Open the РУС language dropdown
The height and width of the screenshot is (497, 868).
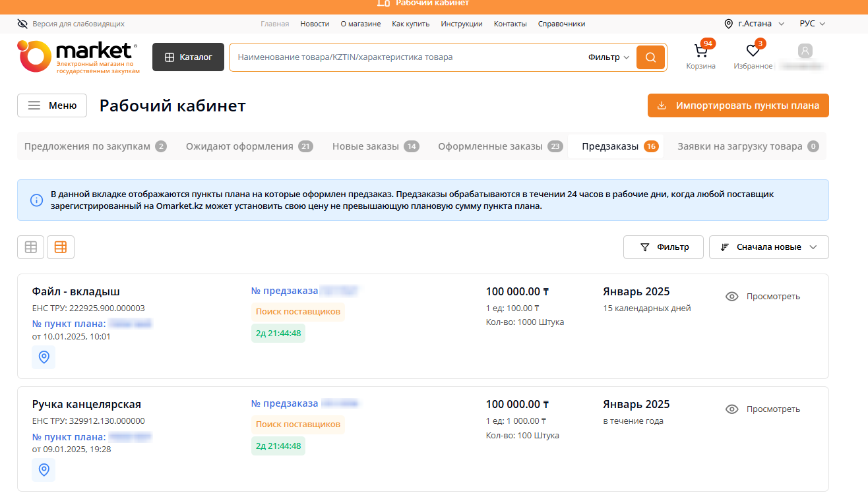[x=812, y=24]
